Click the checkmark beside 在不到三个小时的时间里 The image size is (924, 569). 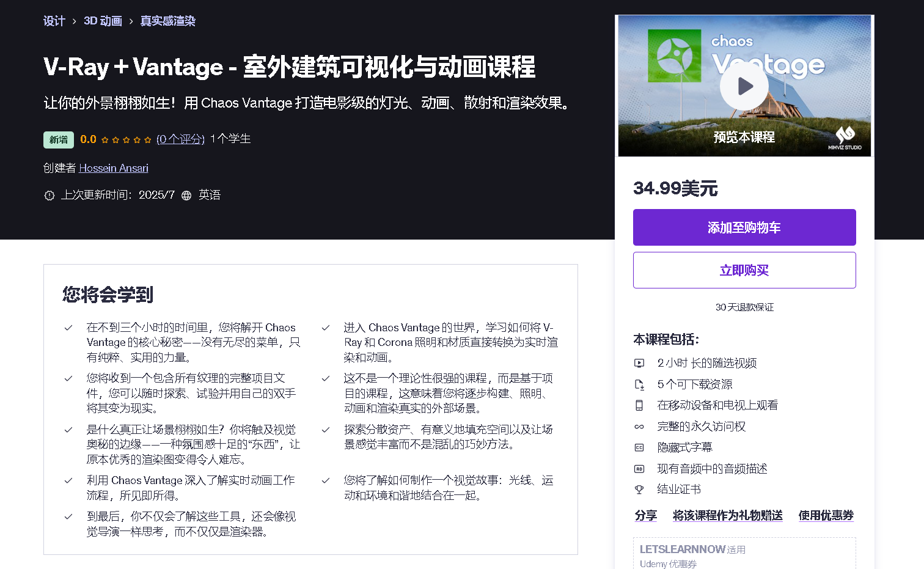click(68, 328)
